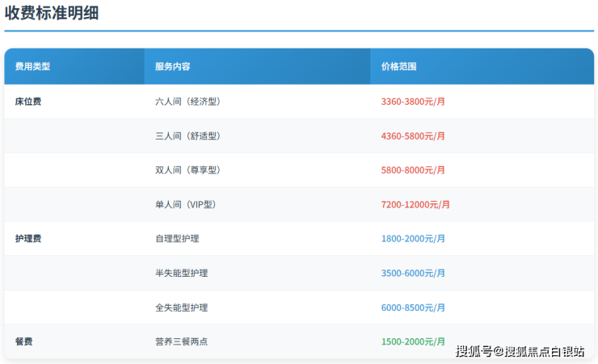Viewport: 598px width, 364px height.
Task: Select the 费用类型 column header
Action: [x=32, y=67]
